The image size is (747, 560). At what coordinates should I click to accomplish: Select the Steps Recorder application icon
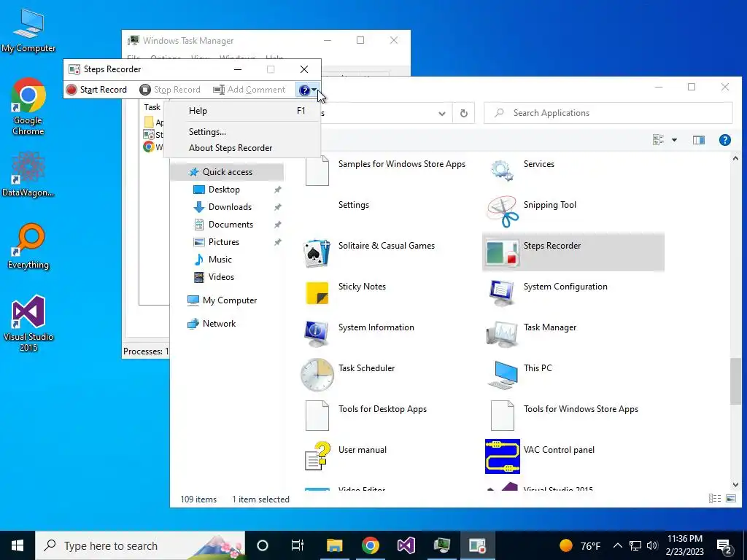coord(502,252)
